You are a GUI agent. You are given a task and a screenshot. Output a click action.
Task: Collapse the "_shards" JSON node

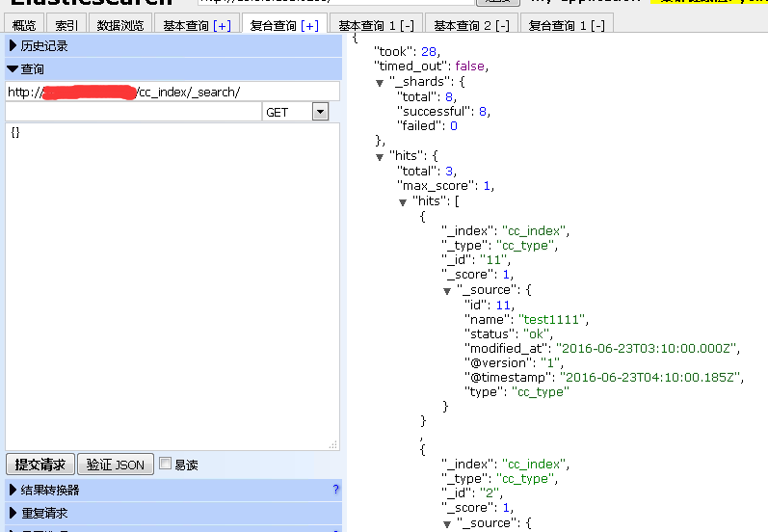380,83
